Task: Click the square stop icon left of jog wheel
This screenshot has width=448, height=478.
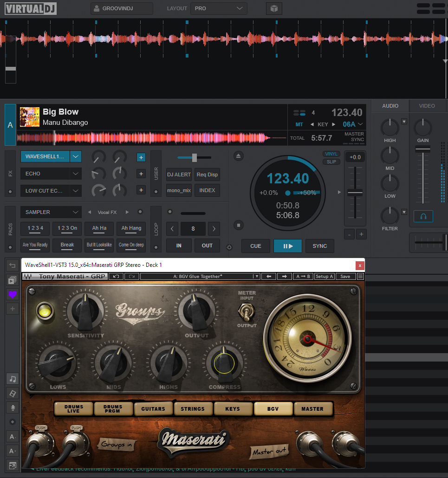Action: tap(239, 225)
